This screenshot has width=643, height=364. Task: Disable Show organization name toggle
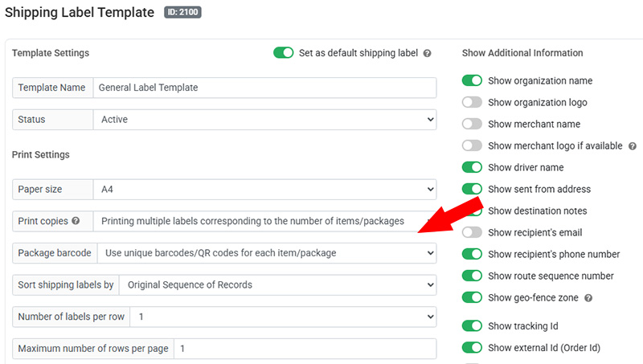click(472, 81)
